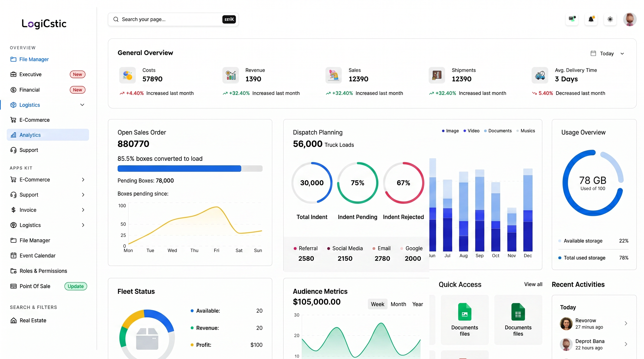This screenshot has width=644, height=359.
Task: Click the Real Estate house icon
Action: 13,320
